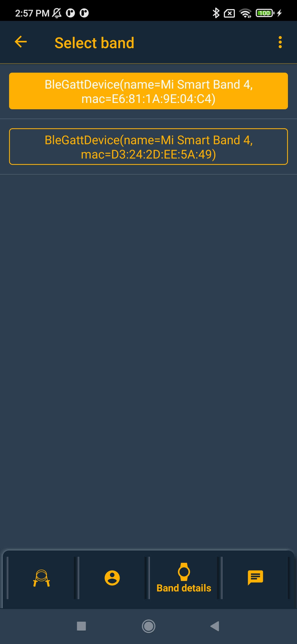Tap the Wi-Fi signal indicator

(245, 13)
